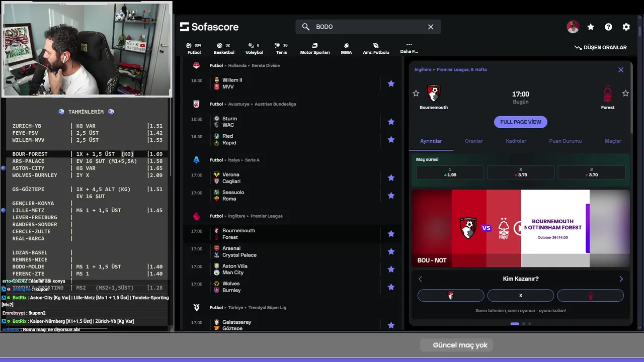Viewport: 644px width, 362px height.
Task: Switch to the Ayrıntılar tab
Action: tap(431, 141)
